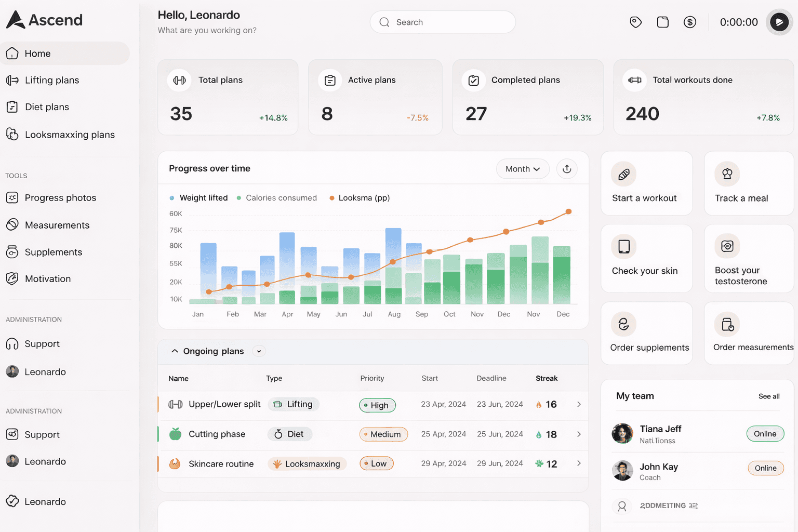
Task: Start the timer with the play button
Action: tap(779, 22)
